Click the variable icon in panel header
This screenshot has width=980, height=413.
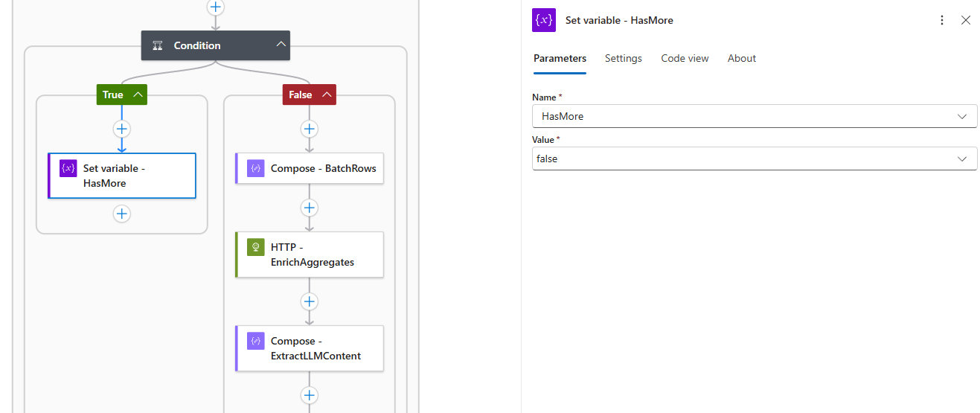[544, 20]
